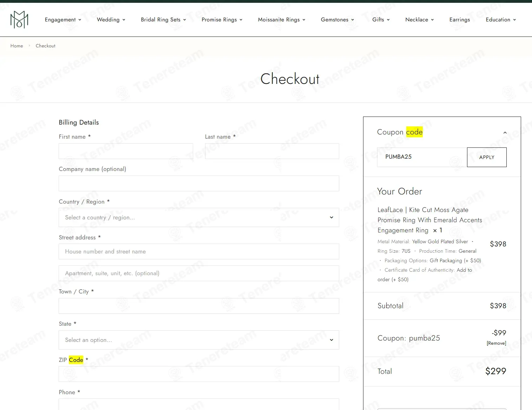This screenshot has width=532, height=410.
Task: Click the Billing Details heading
Action: click(79, 123)
